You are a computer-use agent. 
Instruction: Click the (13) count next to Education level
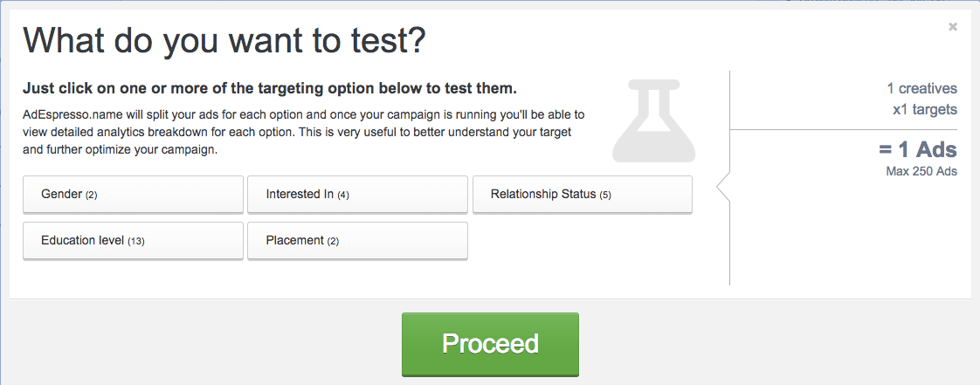tap(135, 241)
